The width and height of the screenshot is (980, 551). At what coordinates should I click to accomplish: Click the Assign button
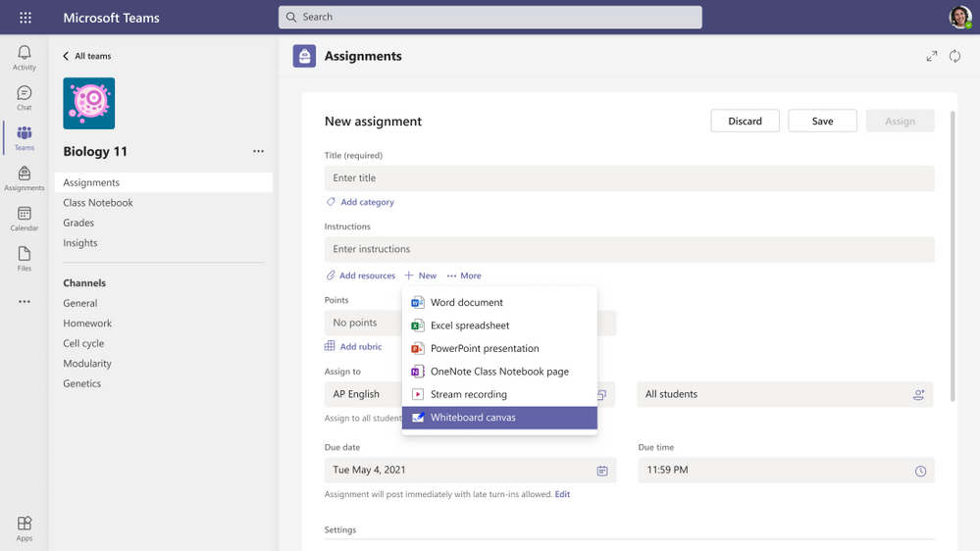pyautogui.click(x=900, y=121)
